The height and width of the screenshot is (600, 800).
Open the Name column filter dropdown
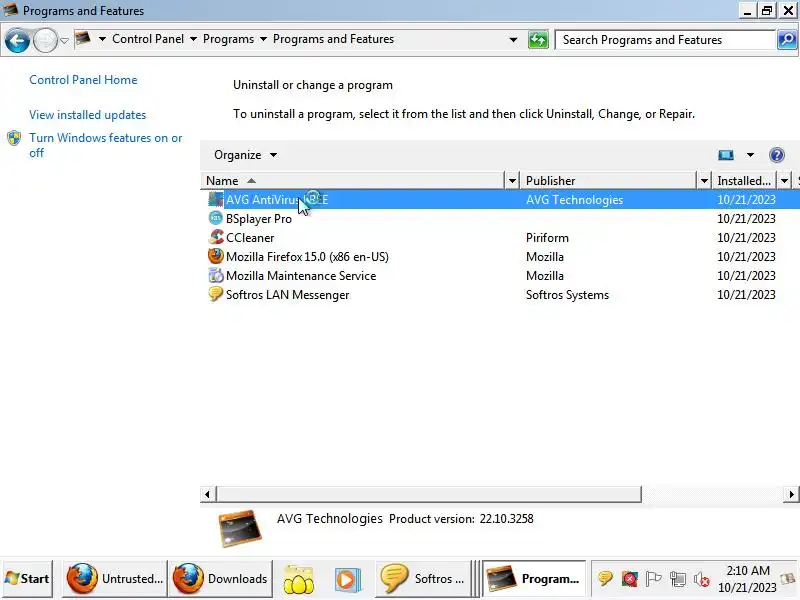click(x=512, y=181)
